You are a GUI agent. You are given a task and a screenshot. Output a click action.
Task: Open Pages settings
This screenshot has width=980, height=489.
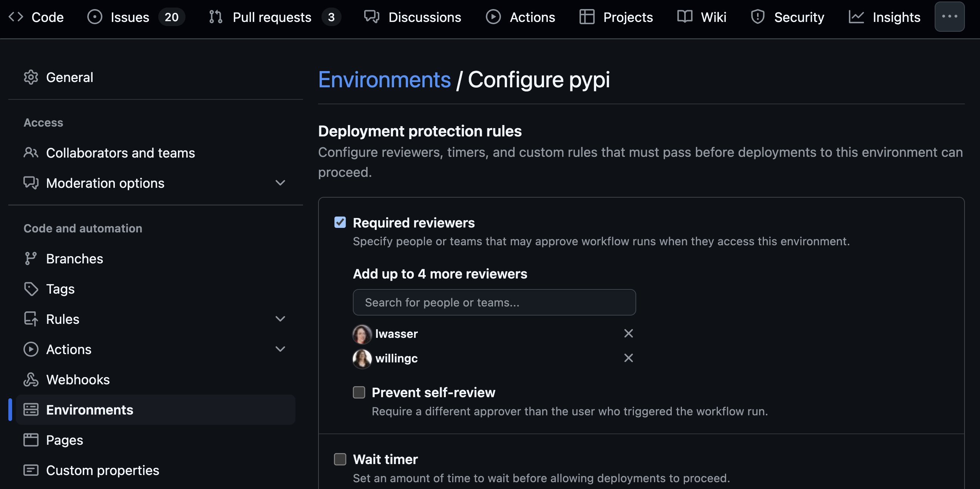(156, 440)
